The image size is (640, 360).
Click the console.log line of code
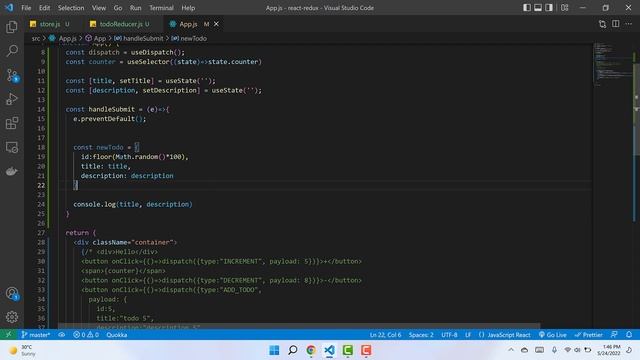point(133,204)
